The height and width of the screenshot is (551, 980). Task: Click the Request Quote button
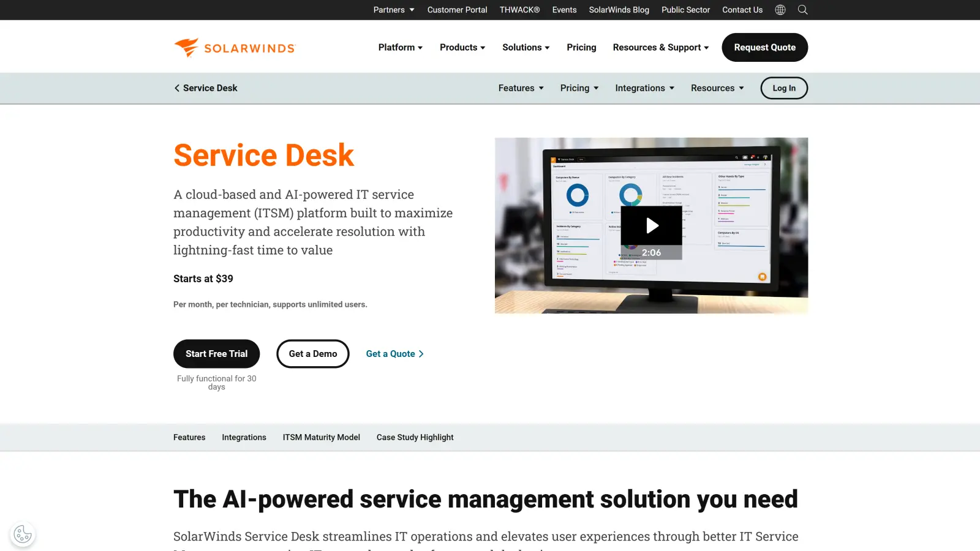(x=764, y=47)
